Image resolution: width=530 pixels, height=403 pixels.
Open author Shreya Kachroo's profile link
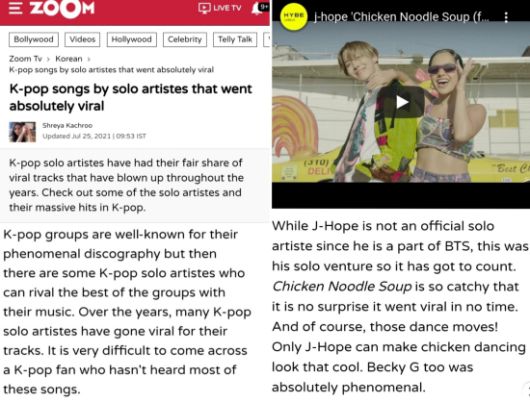[x=67, y=125]
